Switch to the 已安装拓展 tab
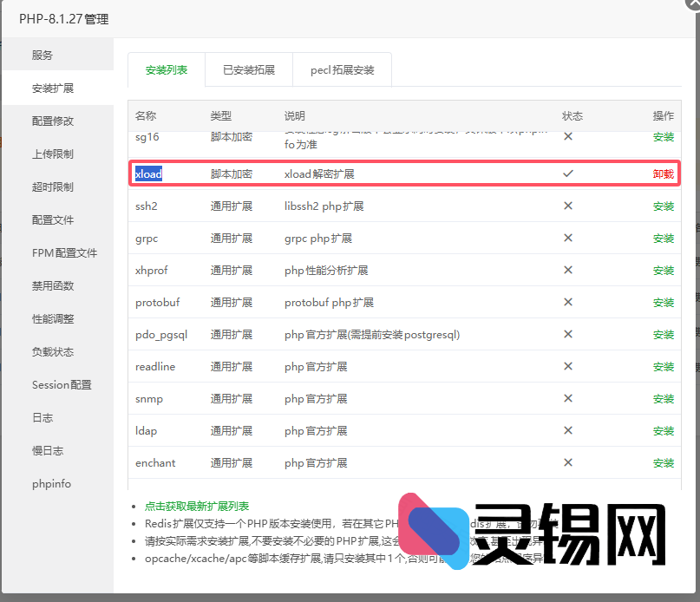The height and width of the screenshot is (602, 700). click(248, 69)
